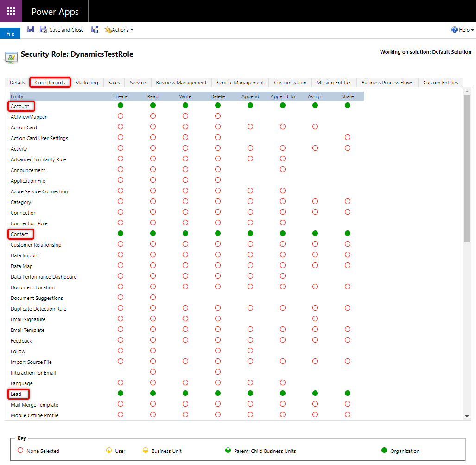Toggle Document Suggestions Read circle
Image resolution: width=476 pixels, height=465 pixels.
[153, 297]
